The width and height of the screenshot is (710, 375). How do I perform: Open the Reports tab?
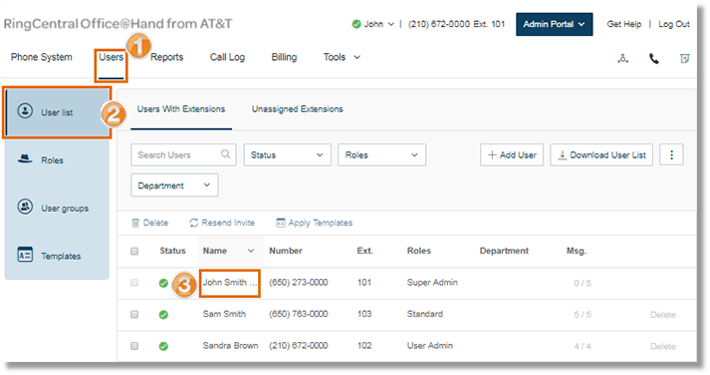(167, 57)
